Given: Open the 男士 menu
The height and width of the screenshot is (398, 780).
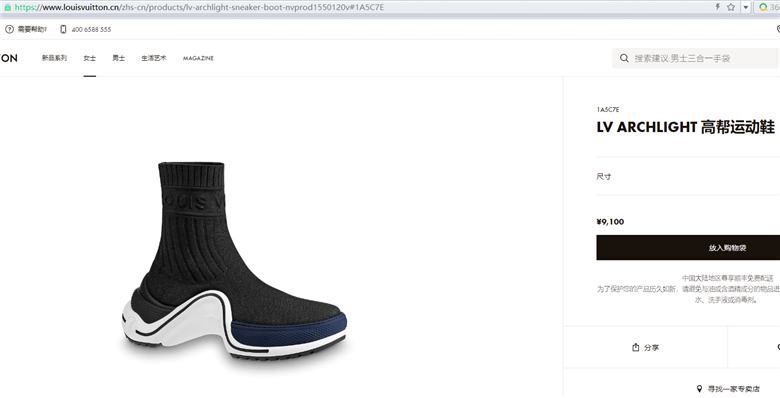Looking at the screenshot, I should point(118,58).
